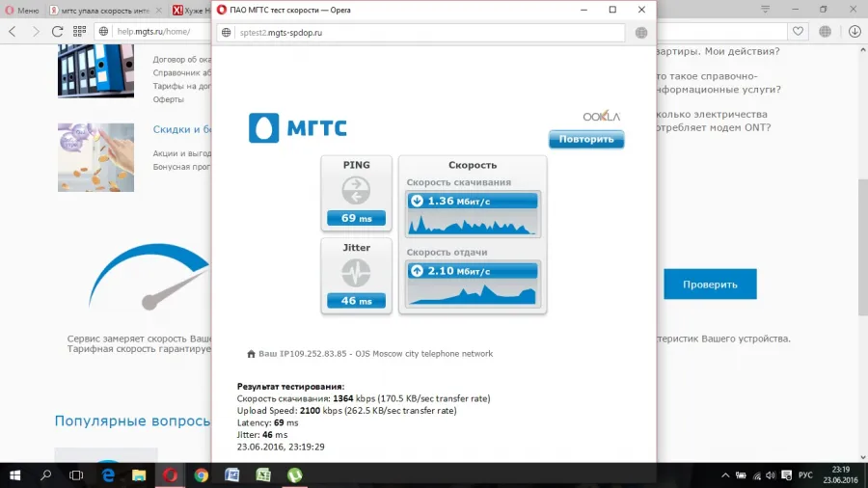
Task: Open the Speed Dial grid icon
Action: tap(80, 32)
